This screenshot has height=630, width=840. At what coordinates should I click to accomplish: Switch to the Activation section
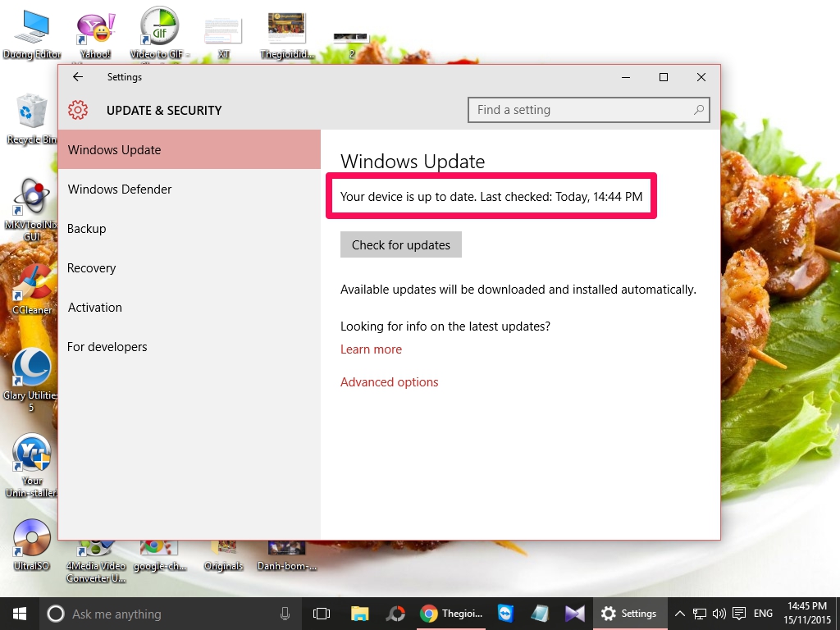[94, 308]
